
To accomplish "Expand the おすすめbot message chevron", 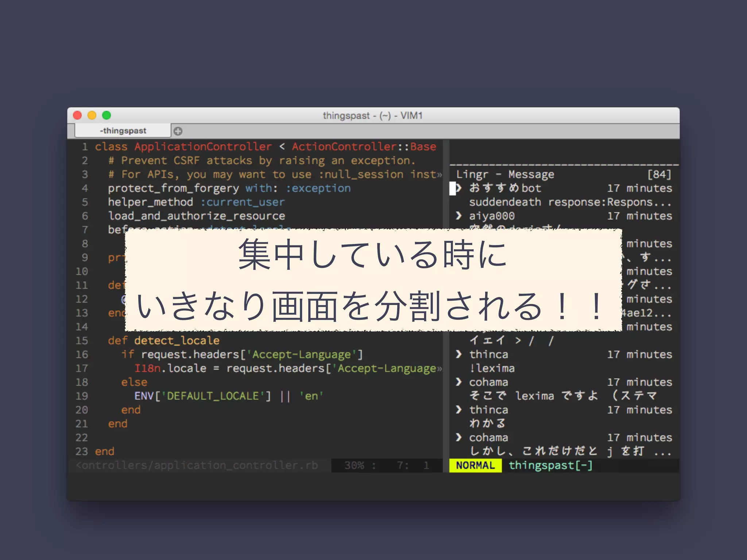I will pyautogui.click(x=459, y=188).
